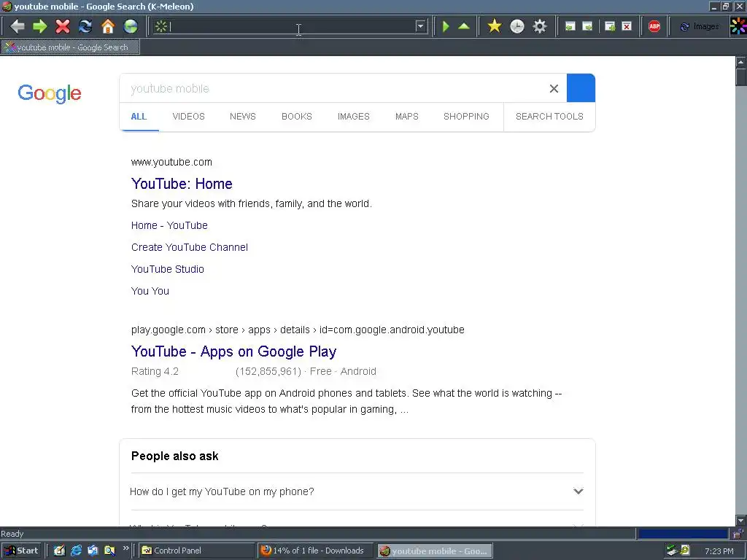Screen dimensions: 747x560
Task: Open a new tab with the plus window icon
Action: (x=610, y=26)
